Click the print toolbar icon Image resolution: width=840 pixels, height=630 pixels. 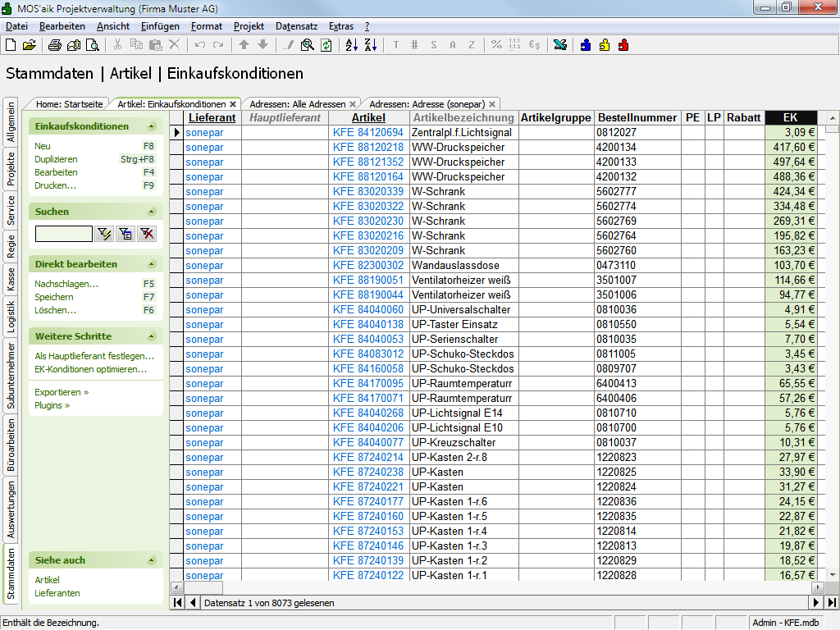[x=55, y=45]
